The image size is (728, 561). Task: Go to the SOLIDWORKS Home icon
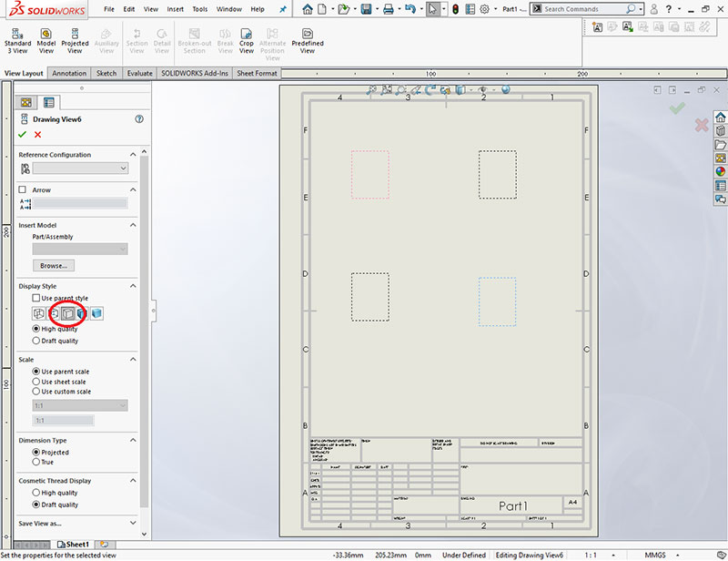point(308,9)
